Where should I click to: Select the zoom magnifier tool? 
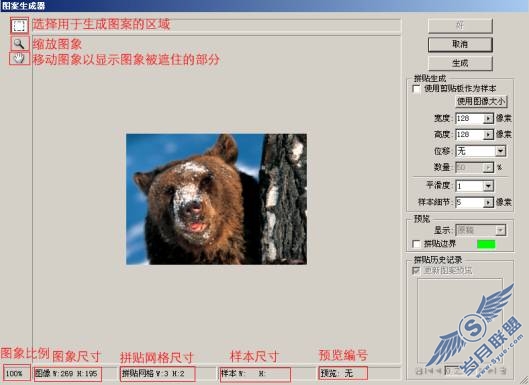tap(19, 44)
